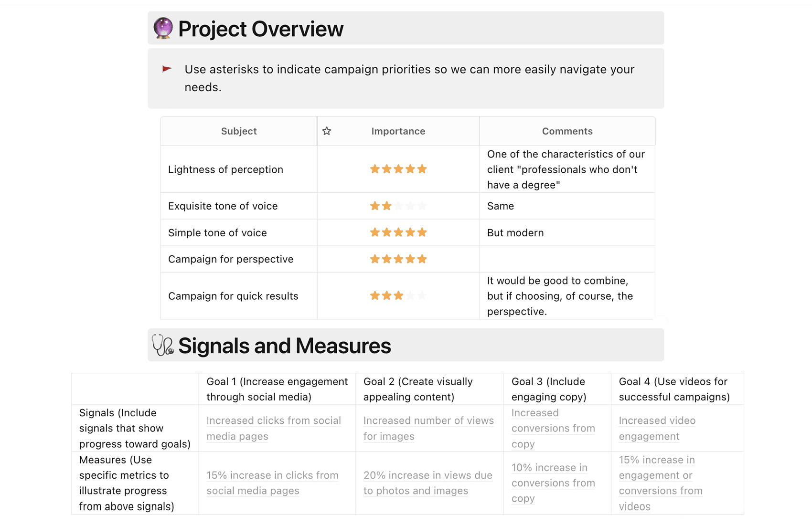Click star rating for Lightness of perception

(x=398, y=169)
